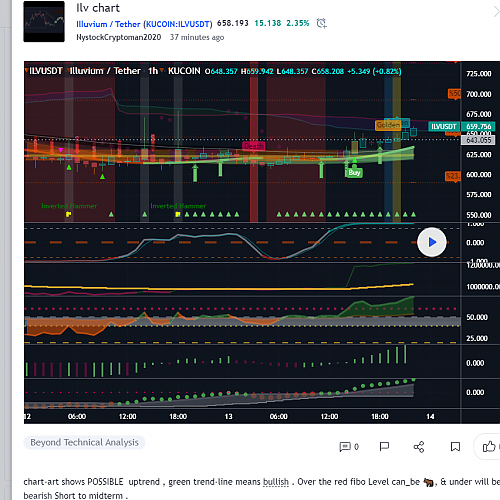The width and height of the screenshot is (500, 500).
Task: Open the Ilv chart thumbnail
Action: (x=44, y=22)
